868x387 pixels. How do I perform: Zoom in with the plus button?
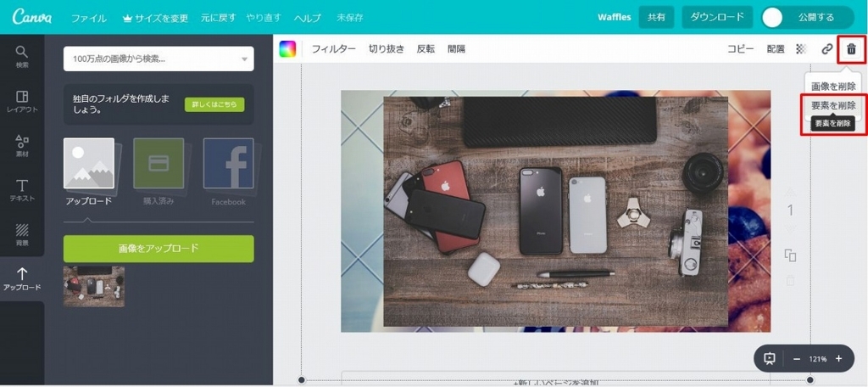pyautogui.click(x=838, y=359)
